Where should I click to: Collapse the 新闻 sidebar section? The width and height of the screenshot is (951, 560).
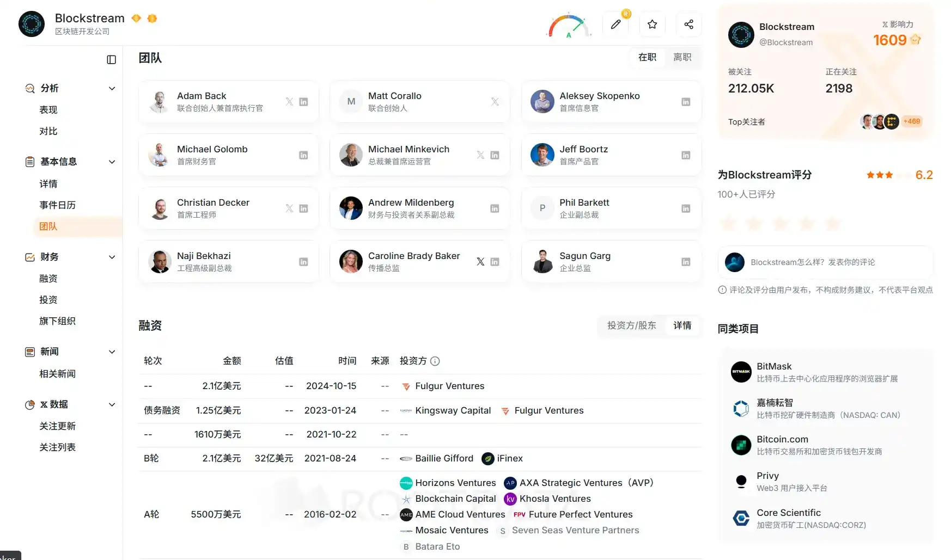click(112, 352)
